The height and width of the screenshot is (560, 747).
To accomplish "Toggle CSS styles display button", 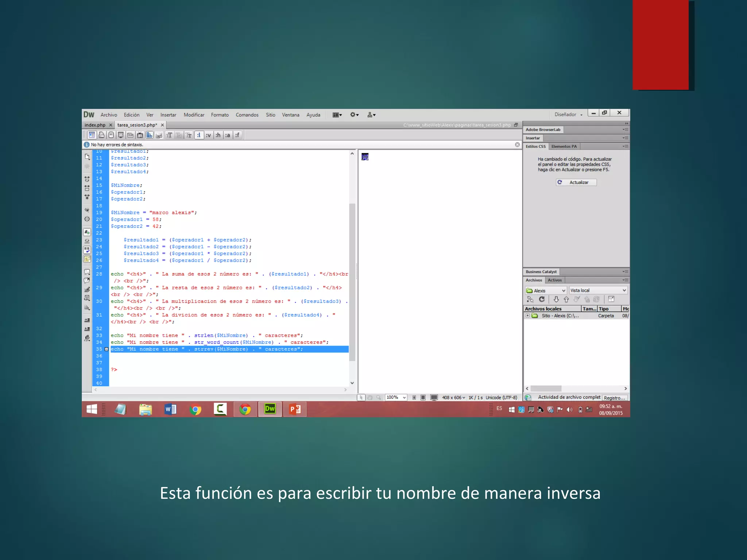I will pyautogui.click(x=150, y=135).
